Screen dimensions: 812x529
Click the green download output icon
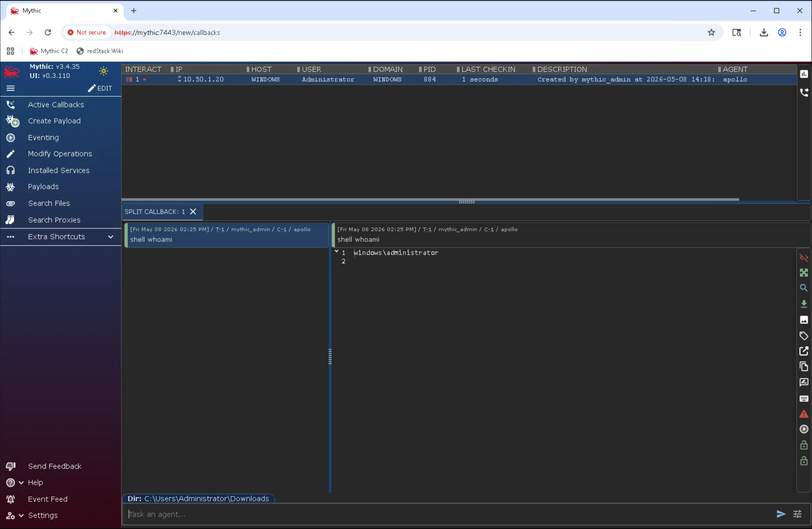(804, 304)
